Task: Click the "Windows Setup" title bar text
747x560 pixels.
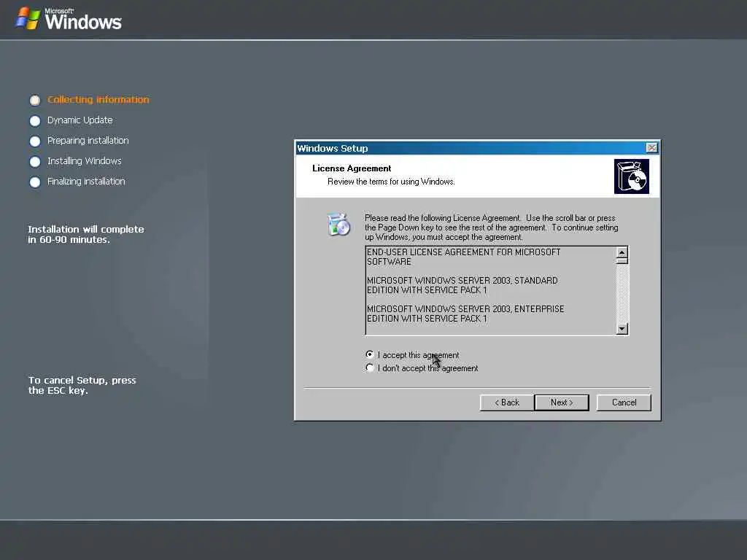Action: click(x=333, y=148)
